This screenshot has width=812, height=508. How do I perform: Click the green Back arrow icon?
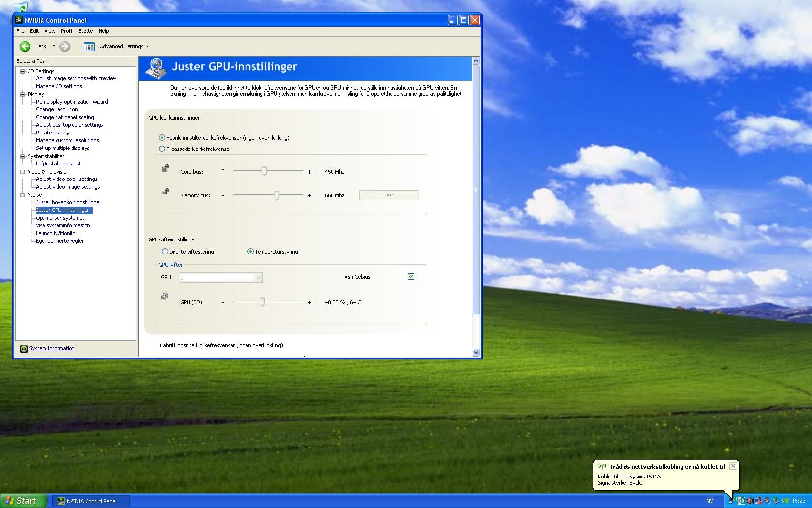click(25, 46)
